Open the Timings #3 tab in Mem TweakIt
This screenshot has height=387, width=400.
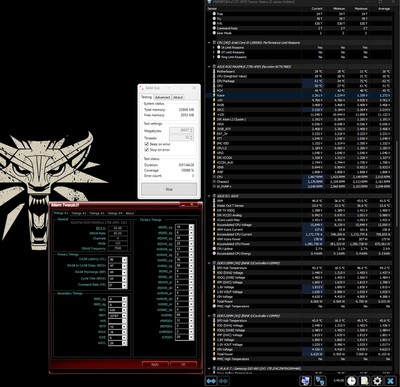pos(97,213)
